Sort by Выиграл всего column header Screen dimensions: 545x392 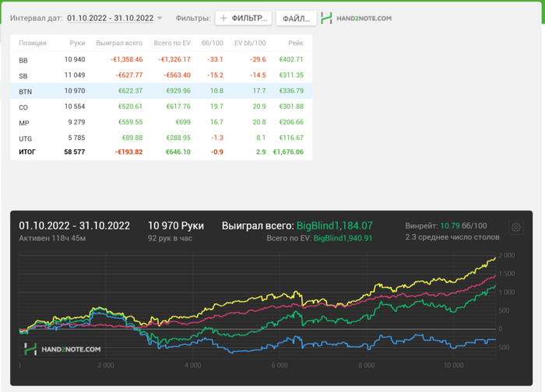(x=119, y=44)
